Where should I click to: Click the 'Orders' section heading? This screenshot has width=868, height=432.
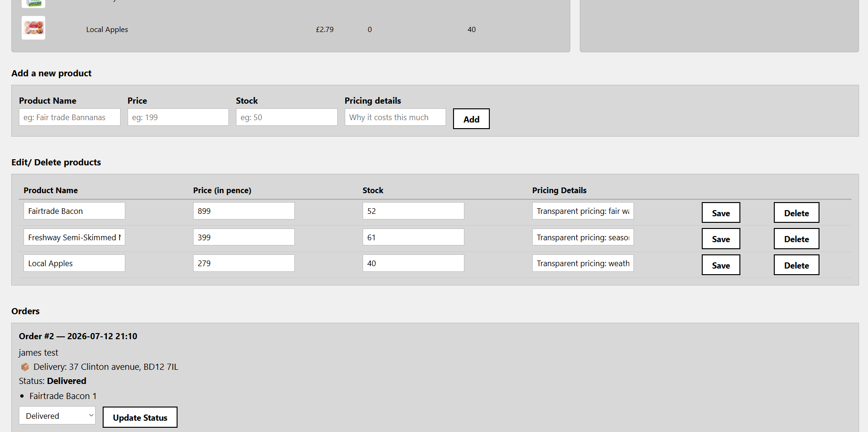point(25,311)
